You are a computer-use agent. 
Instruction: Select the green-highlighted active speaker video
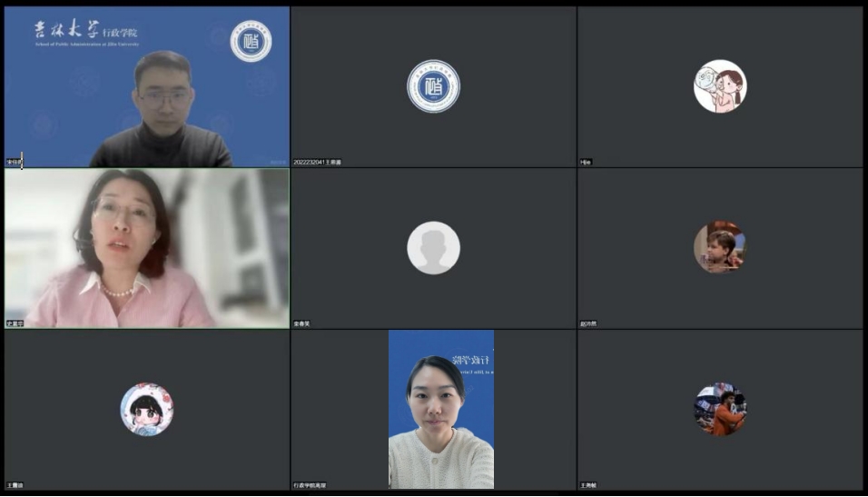click(147, 248)
